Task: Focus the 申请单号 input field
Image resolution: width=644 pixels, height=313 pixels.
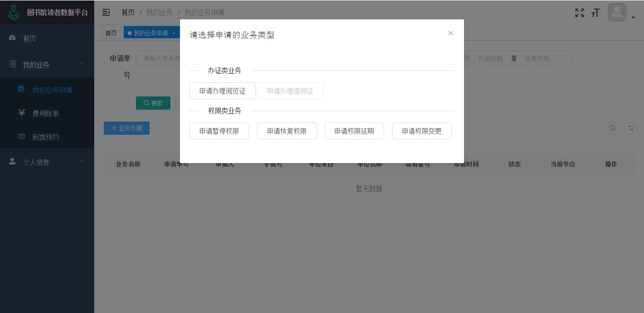Action: coord(159,58)
